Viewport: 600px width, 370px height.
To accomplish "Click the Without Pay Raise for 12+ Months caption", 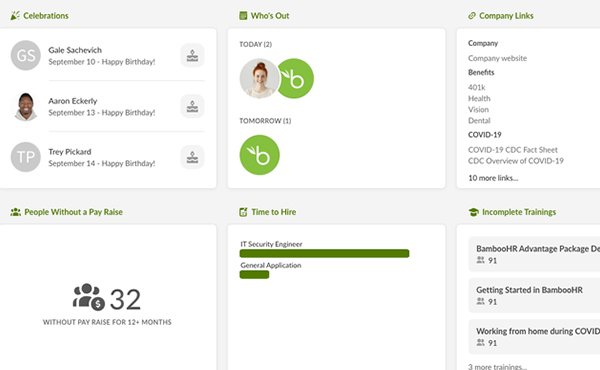I will pos(107,322).
